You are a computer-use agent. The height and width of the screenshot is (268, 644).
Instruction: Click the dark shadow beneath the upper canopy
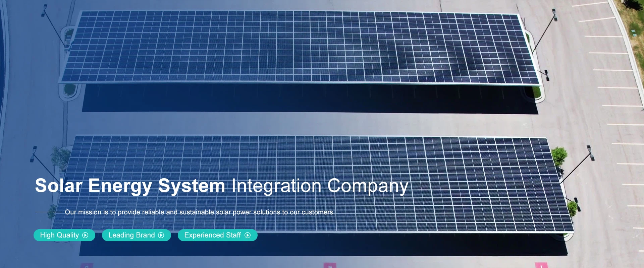click(x=302, y=99)
